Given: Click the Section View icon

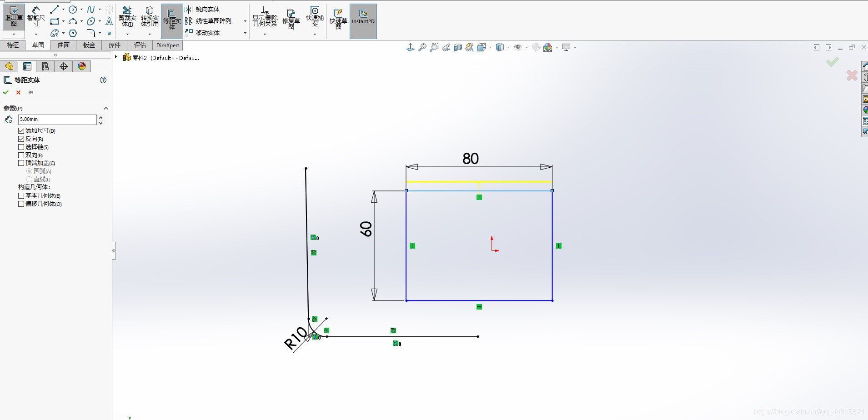Looking at the screenshot, I should tap(458, 47).
